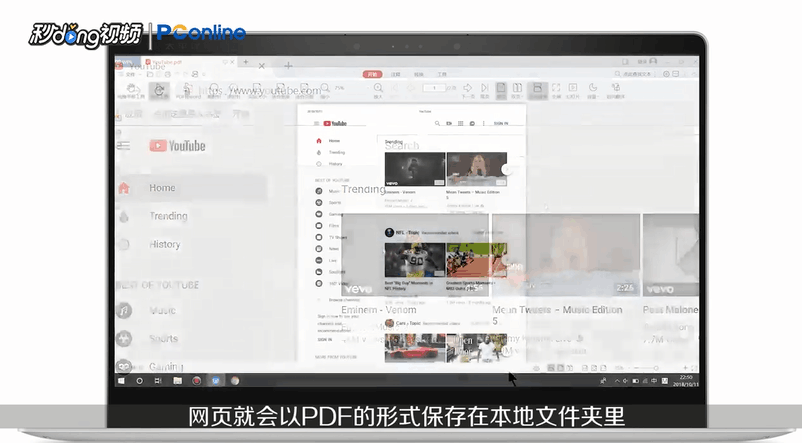
Task: Show hidden tray icons chevron on taskbar
Action: click(616, 381)
